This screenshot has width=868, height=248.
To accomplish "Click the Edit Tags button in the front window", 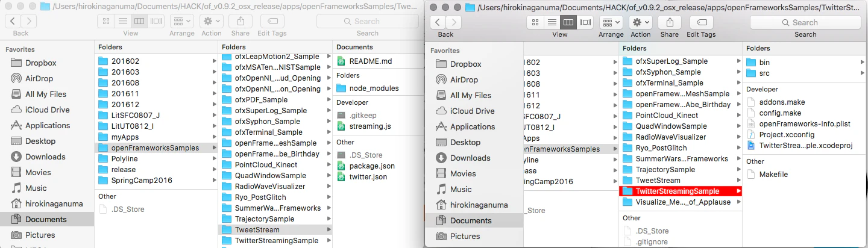I will pyautogui.click(x=701, y=22).
